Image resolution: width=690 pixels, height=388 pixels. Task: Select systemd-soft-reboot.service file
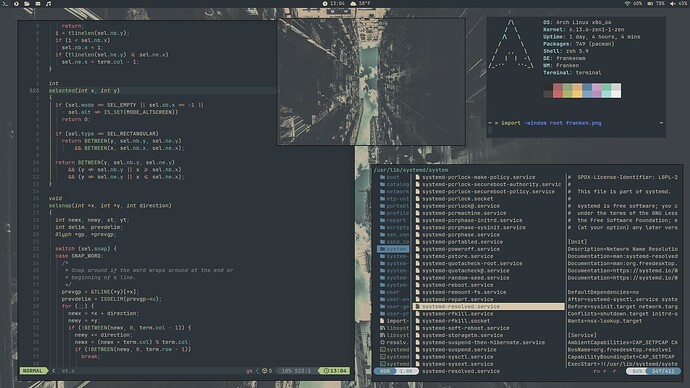point(466,328)
